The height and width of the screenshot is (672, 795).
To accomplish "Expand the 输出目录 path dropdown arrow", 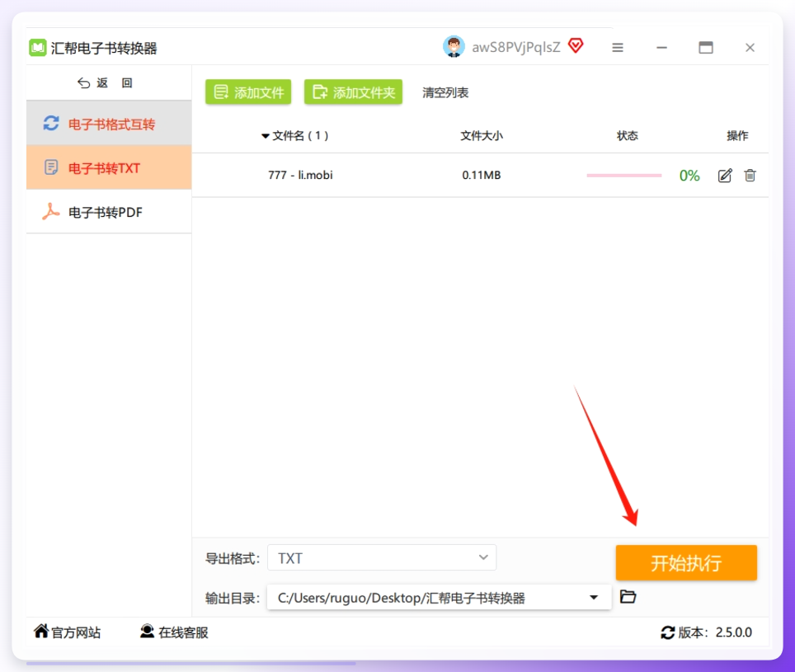I will coord(594,598).
